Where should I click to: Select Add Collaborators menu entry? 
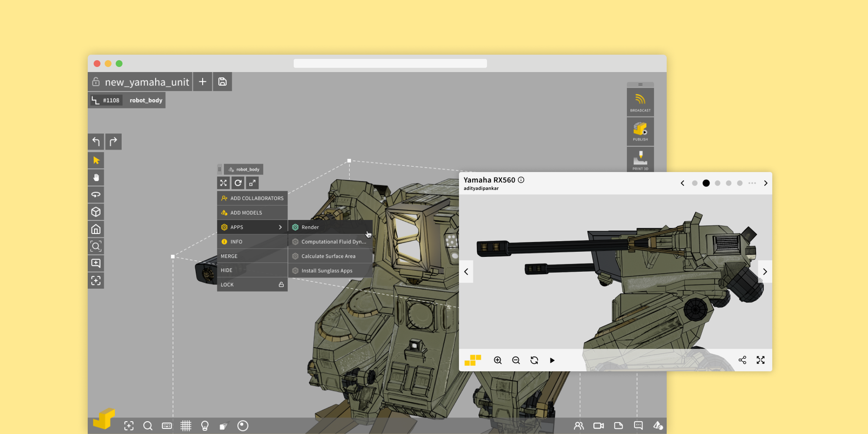coord(252,198)
